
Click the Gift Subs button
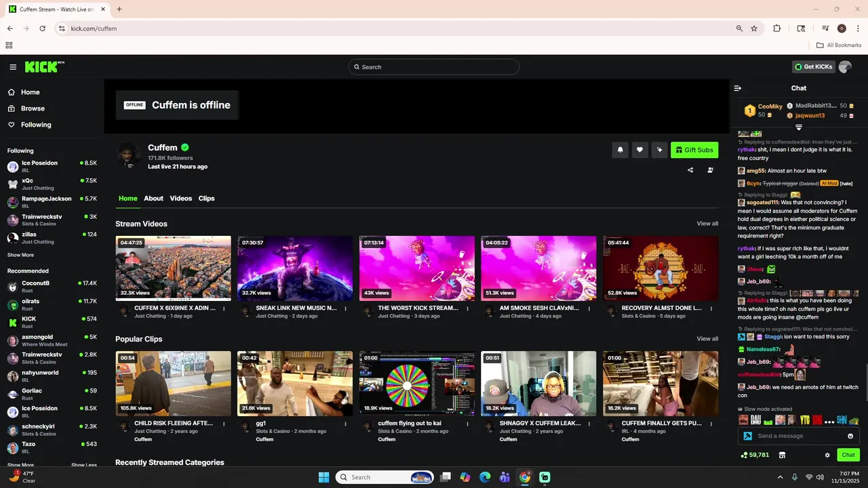[694, 150]
